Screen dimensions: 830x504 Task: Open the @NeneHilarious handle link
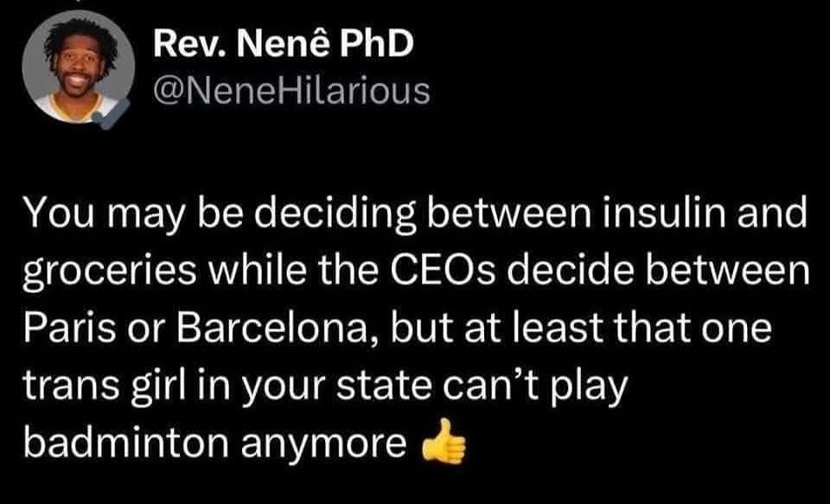pyautogui.click(x=290, y=89)
